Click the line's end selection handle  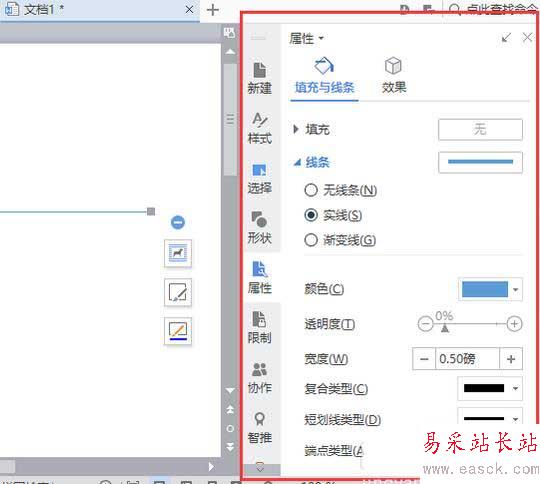pyautogui.click(x=151, y=211)
